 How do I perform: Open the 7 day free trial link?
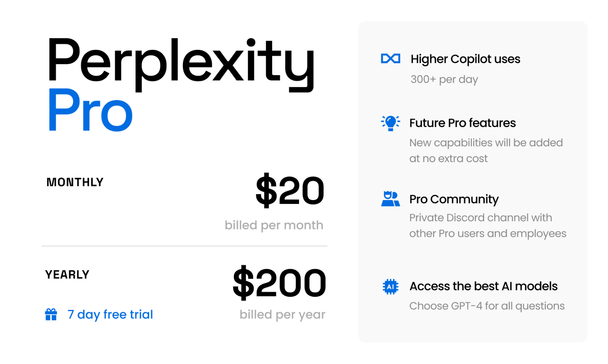(110, 314)
